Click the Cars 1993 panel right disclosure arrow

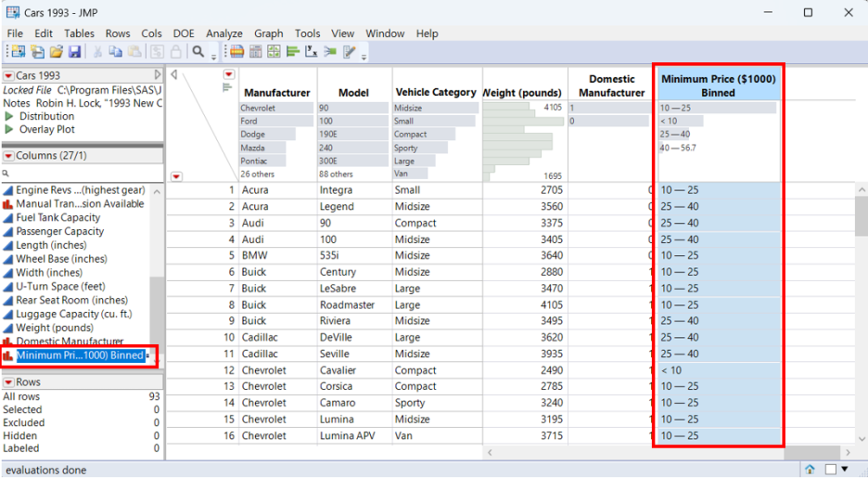pos(158,75)
